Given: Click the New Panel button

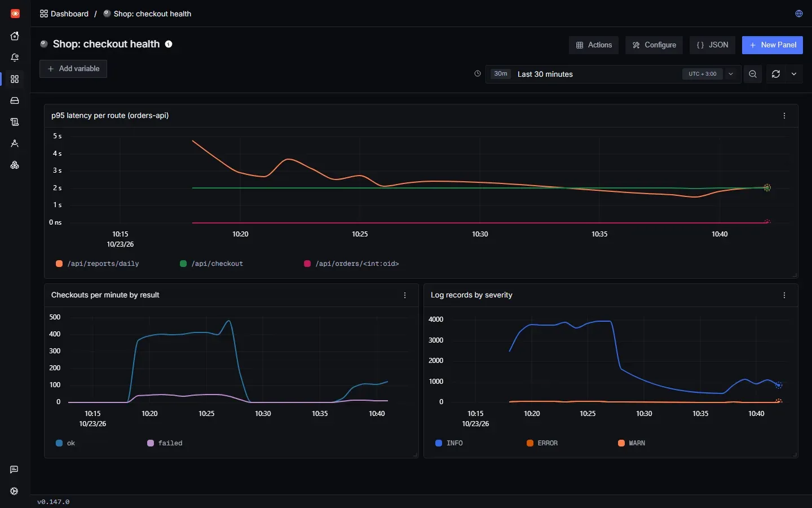Looking at the screenshot, I should [x=773, y=45].
